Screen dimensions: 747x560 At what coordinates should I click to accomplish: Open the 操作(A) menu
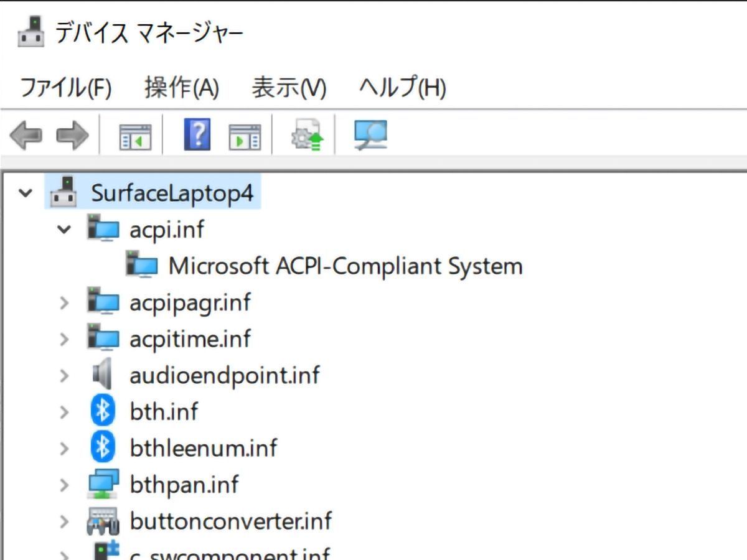(x=182, y=87)
